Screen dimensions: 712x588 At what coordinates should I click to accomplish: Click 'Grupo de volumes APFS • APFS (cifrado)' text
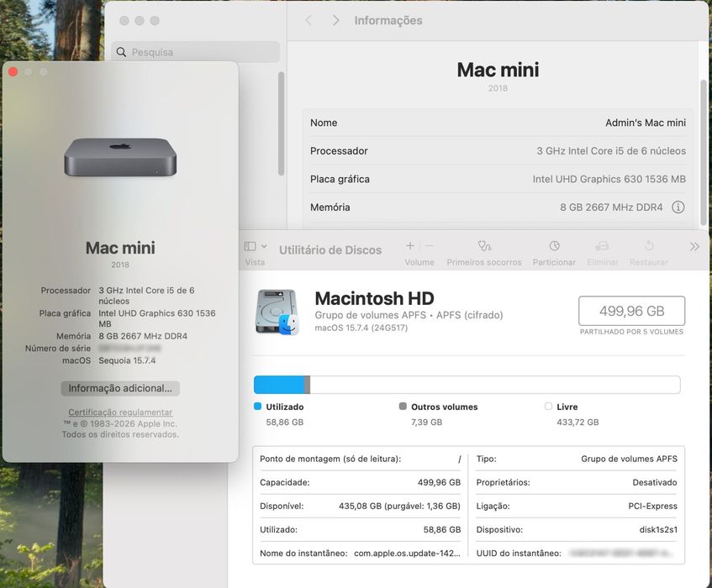click(409, 315)
